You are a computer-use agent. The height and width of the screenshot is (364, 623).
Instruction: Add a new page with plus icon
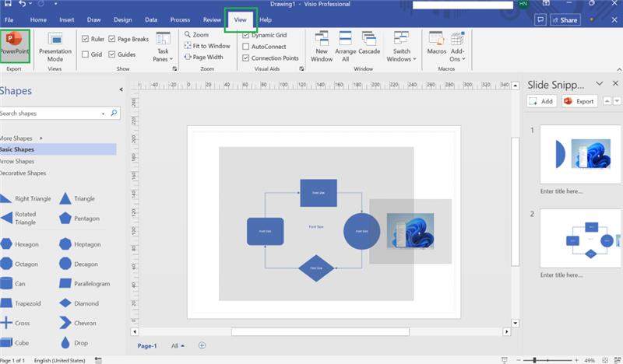(202, 346)
